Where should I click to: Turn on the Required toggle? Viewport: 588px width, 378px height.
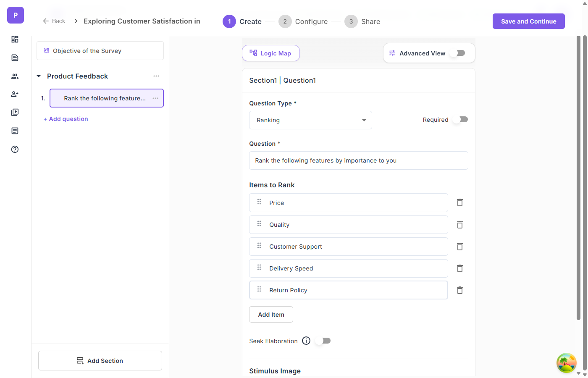[462, 120]
